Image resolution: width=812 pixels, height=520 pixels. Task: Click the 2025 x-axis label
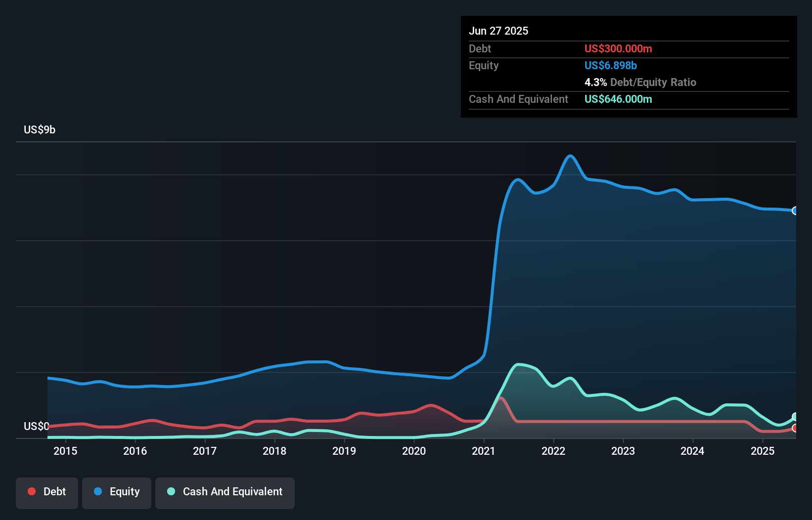click(763, 451)
